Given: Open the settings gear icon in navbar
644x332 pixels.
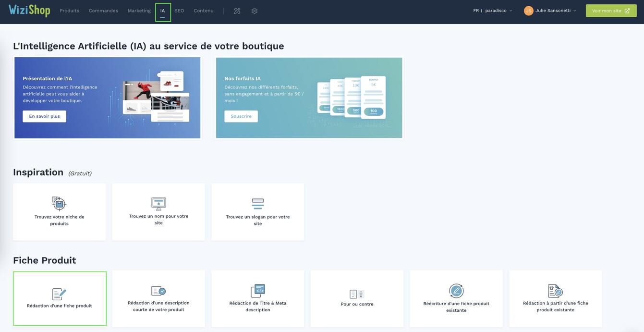Looking at the screenshot, I should pos(255,11).
